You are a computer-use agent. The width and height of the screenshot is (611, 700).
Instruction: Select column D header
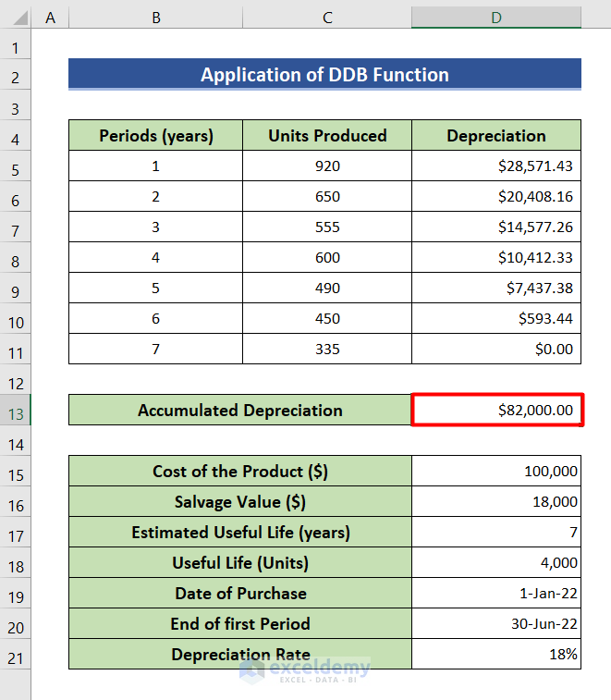point(496,18)
